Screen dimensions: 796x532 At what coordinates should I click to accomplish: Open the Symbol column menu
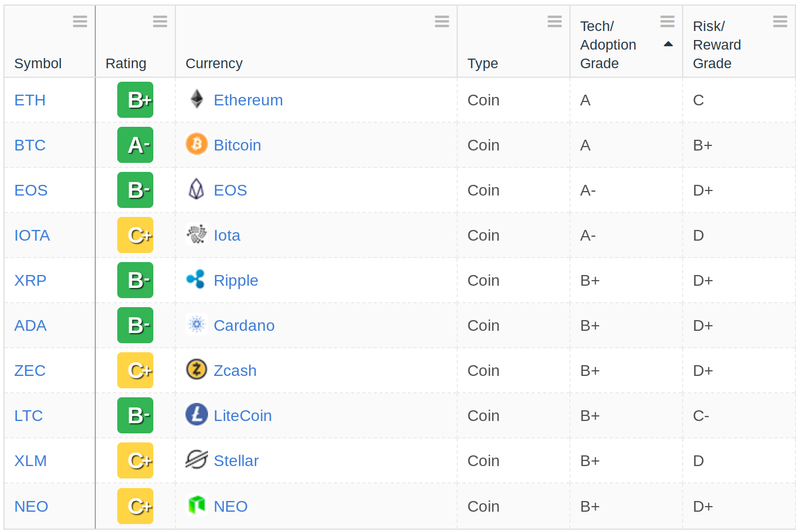click(x=80, y=21)
